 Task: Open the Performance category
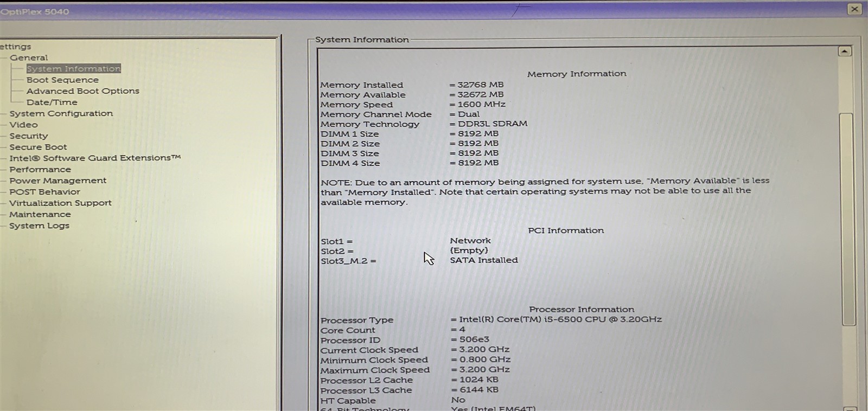point(40,169)
